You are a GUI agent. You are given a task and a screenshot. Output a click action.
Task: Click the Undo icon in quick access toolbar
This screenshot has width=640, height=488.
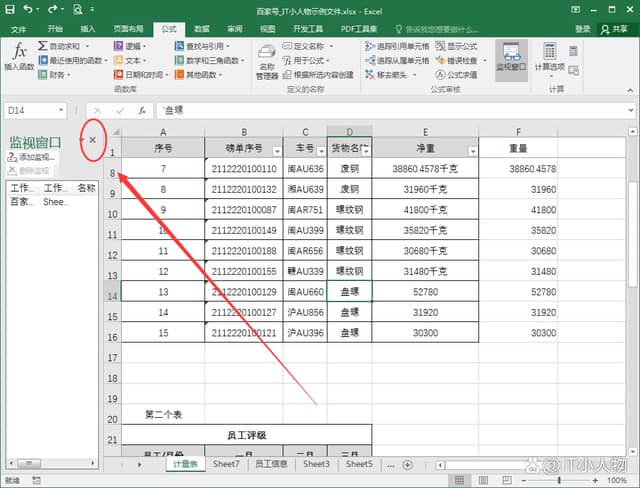pos(28,9)
